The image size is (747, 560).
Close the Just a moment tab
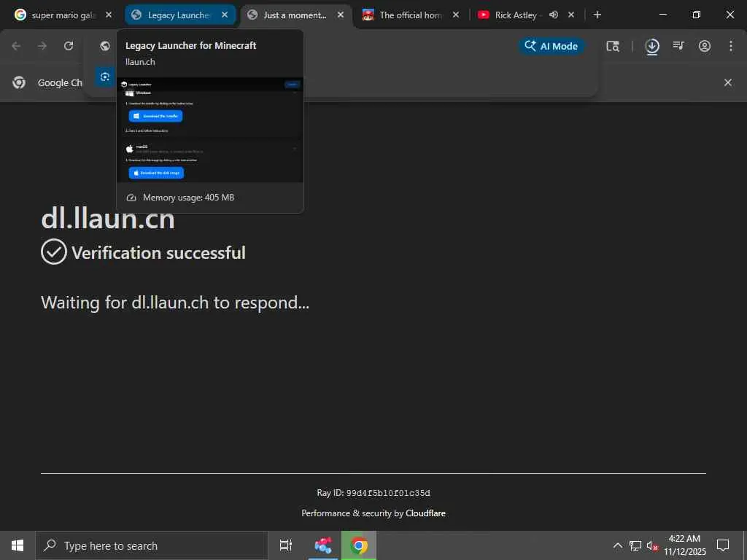pyautogui.click(x=341, y=15)
